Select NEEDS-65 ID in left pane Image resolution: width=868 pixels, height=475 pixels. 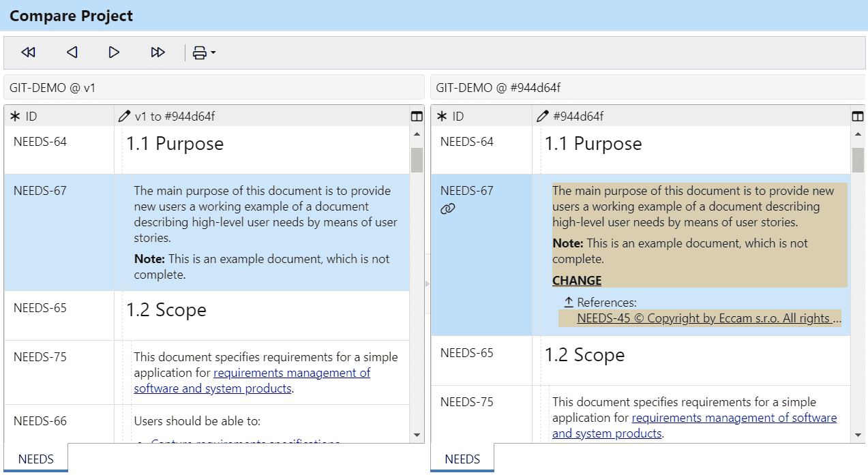click(x=40, y=308)
